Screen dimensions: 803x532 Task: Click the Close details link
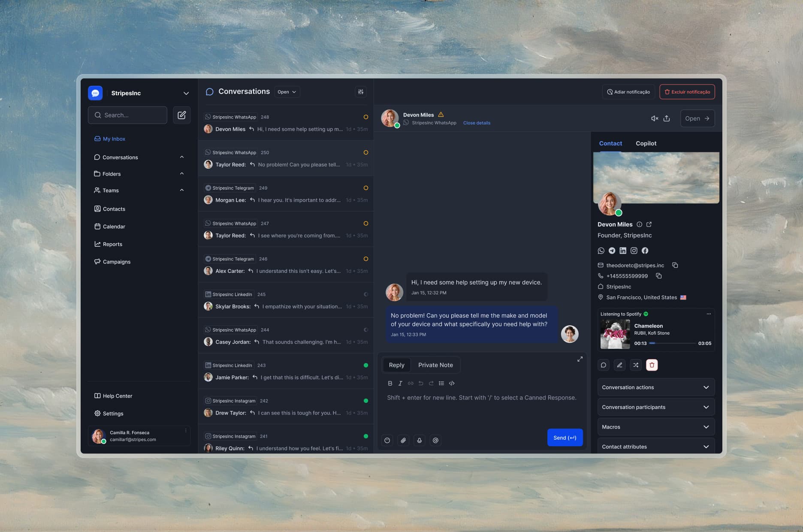pos(477,123)
